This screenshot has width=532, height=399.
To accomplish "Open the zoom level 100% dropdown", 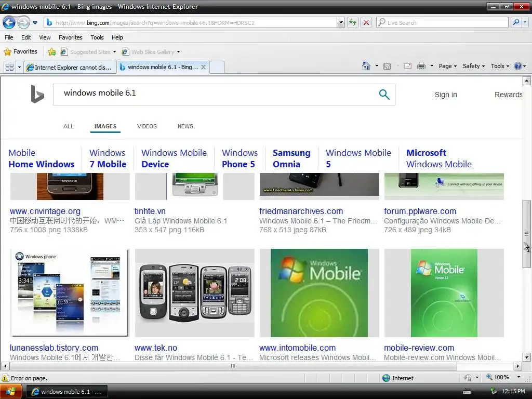I will tap(518, 377).
